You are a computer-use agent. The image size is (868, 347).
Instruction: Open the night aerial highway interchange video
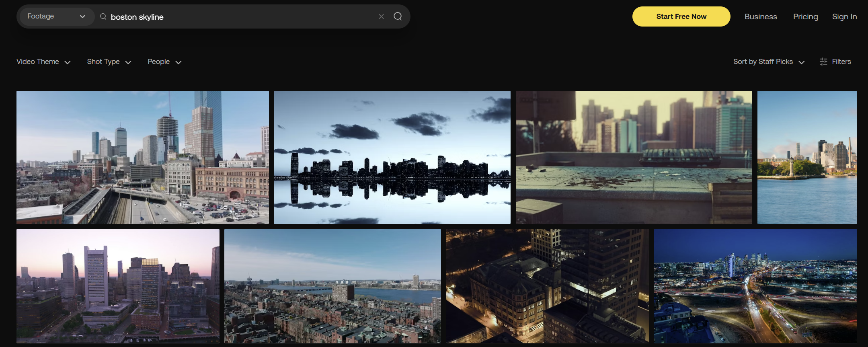tap(755, 286)
